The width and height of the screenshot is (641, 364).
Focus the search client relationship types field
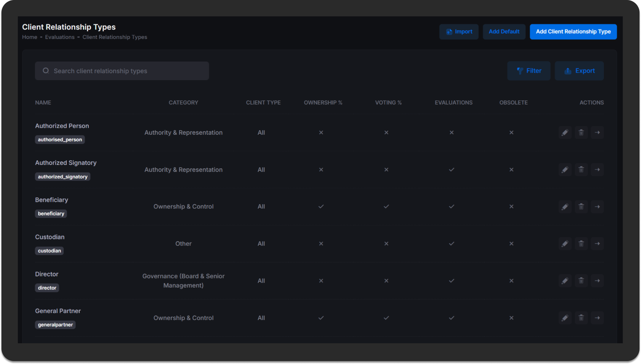pyautogui.click(x=122, y=71)
